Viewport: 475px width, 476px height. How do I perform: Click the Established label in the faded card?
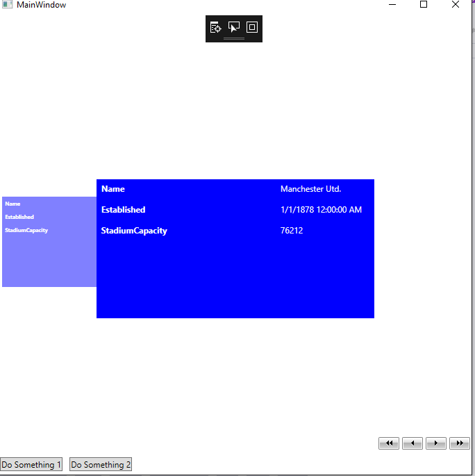click(x=19, y=217)
